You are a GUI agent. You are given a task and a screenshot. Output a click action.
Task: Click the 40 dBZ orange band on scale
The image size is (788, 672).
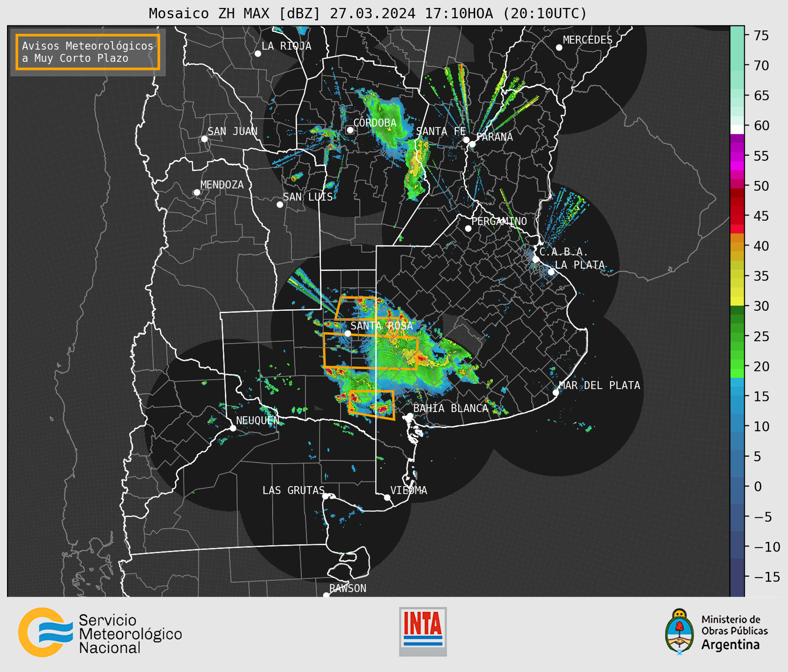737,246
